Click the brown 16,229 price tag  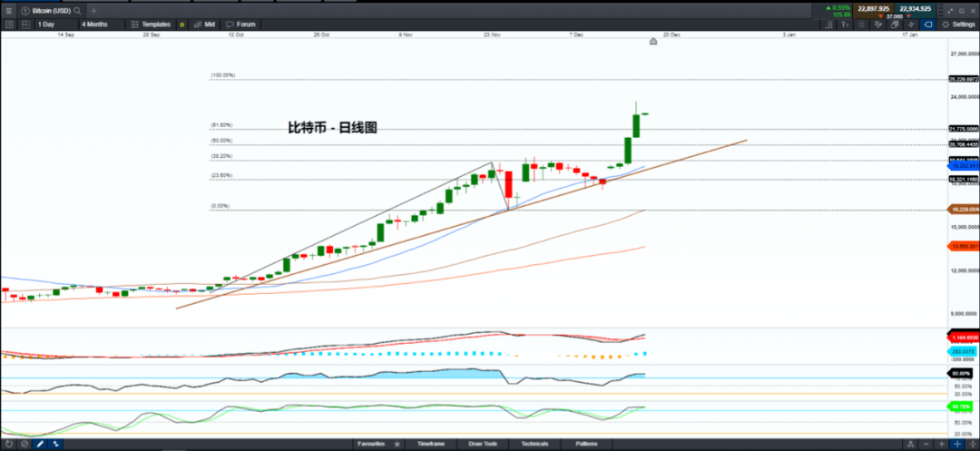964,210
